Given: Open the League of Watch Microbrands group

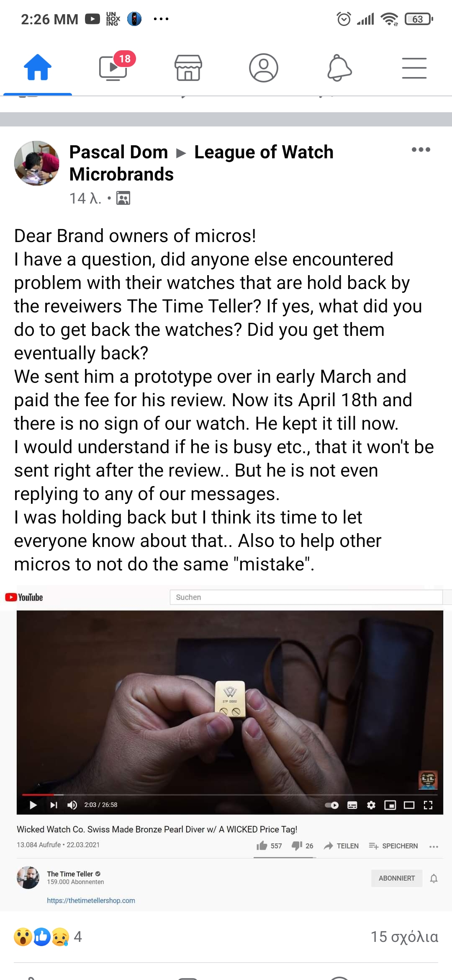Looking at the screenshot, I should [201, 163].
